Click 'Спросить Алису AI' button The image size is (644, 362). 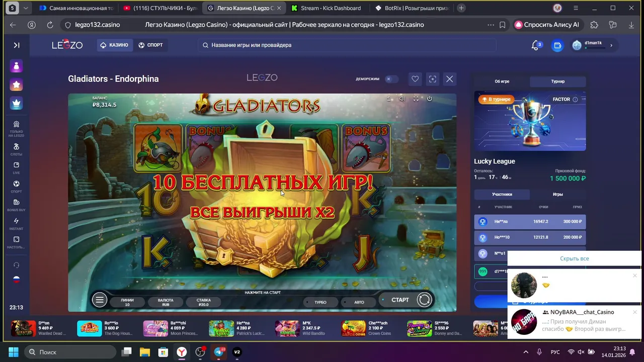547,25
